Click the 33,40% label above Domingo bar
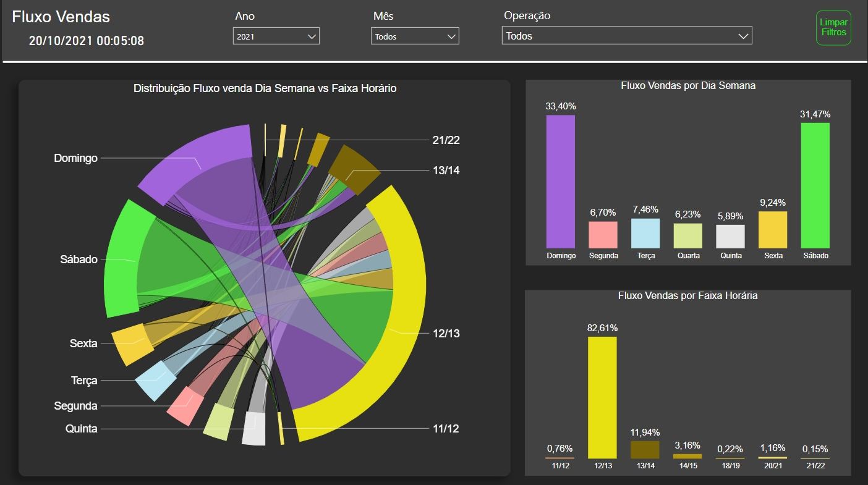This screenshot has width=868, height=485. [x=561, y=106]
